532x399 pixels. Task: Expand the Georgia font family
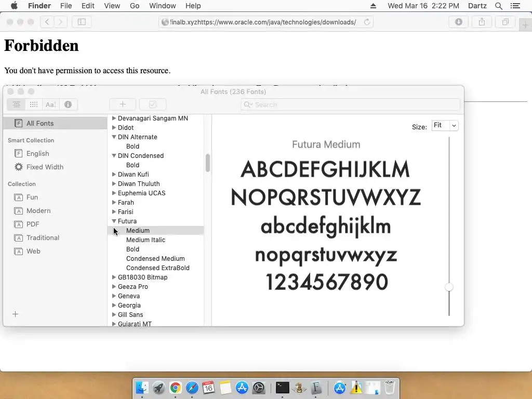pyautogui.click(x=114, y=305)
